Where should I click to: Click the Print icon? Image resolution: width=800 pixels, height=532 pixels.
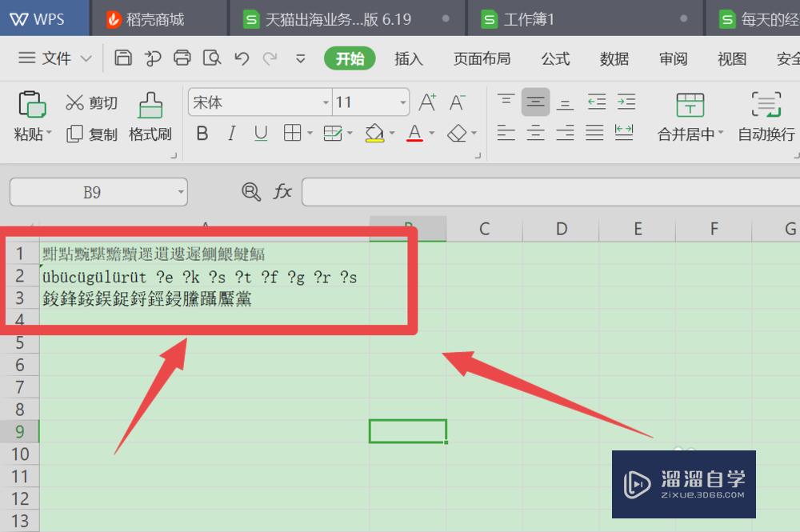click(182, 58)
